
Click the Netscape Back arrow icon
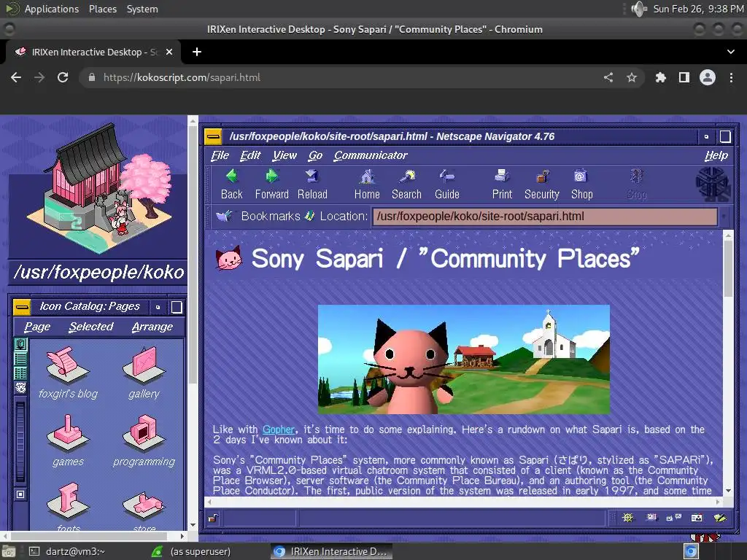pyautogui.click(x=231, y=176)
